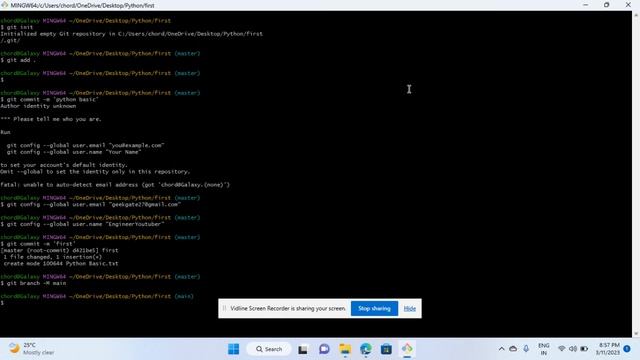Image resolution: width=640 pixels, height=360 pixels.
Task: Click the 'EngineerYoutuber' user.name command
Action: tap(82, 224)
